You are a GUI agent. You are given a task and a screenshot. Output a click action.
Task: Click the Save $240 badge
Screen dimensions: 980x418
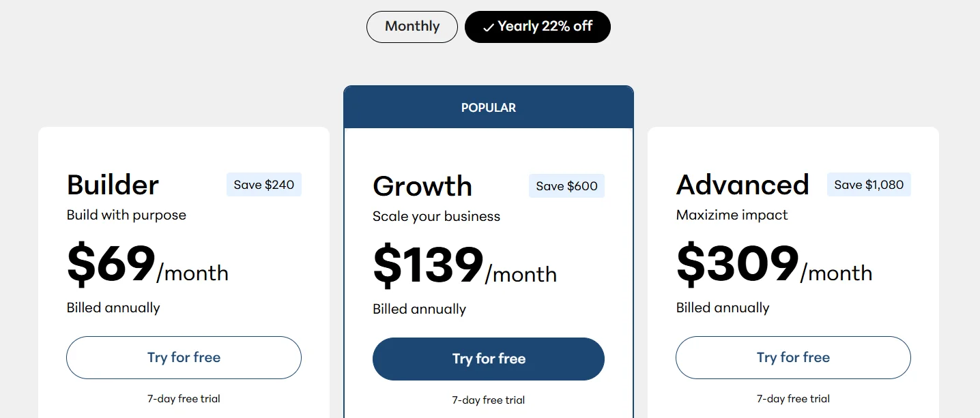[x=263, y=185]
